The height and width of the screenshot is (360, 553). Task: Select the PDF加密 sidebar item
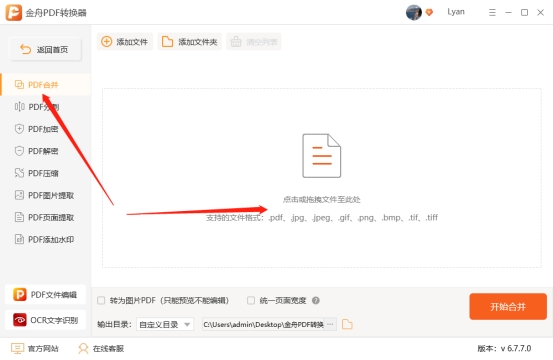coord(45,129)
